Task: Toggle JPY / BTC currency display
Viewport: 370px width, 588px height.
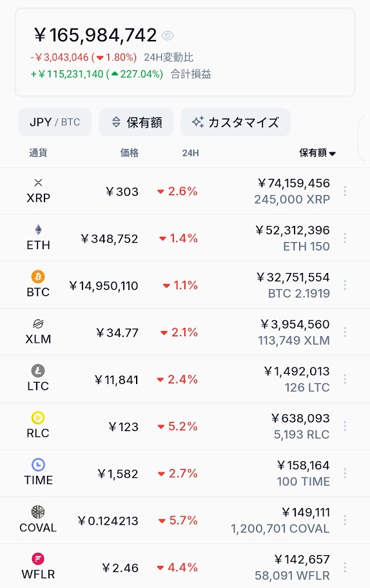Action: tap(55, 122)
